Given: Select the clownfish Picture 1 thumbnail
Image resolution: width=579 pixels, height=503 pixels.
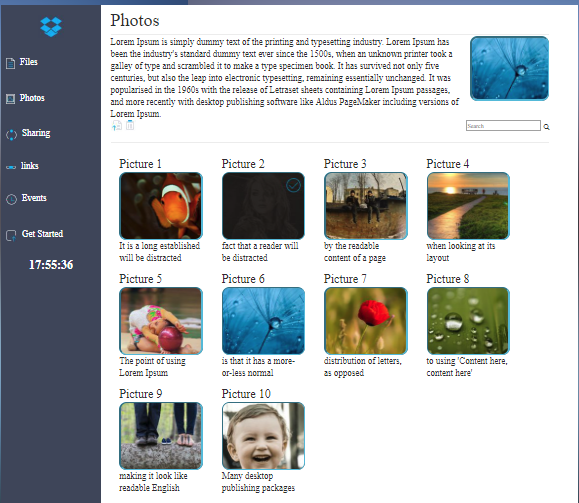Looking at the screenshot, I should (161, 206).
